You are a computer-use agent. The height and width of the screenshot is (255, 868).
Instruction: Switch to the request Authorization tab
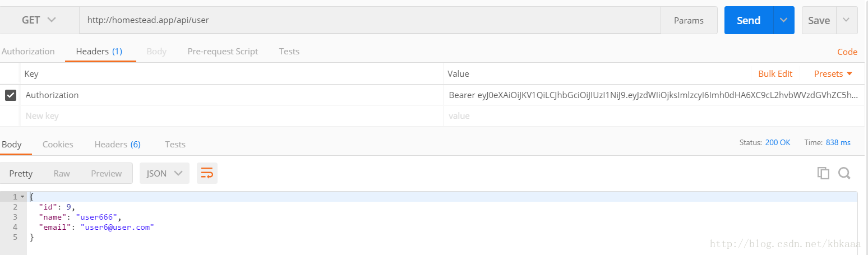click(28, 51)
